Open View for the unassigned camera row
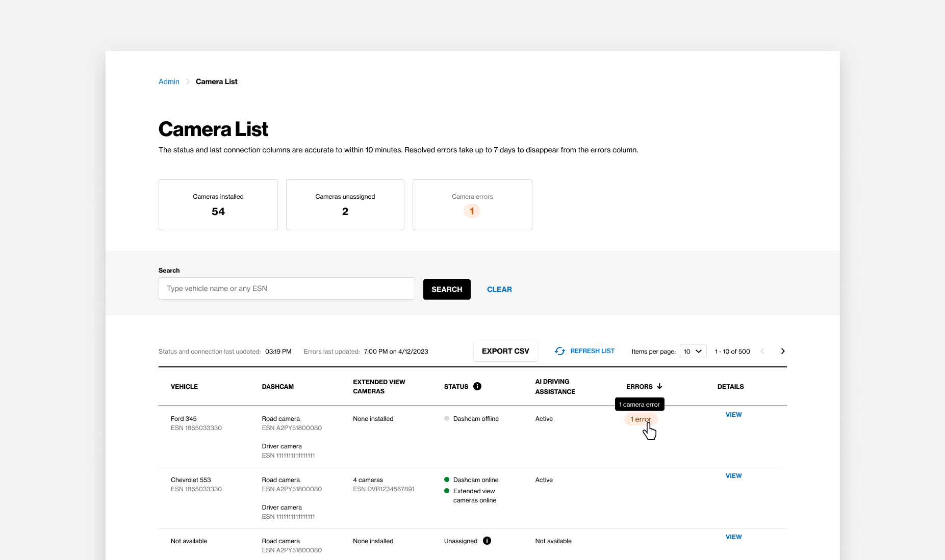The image size is (945, 560). (733, 537)
